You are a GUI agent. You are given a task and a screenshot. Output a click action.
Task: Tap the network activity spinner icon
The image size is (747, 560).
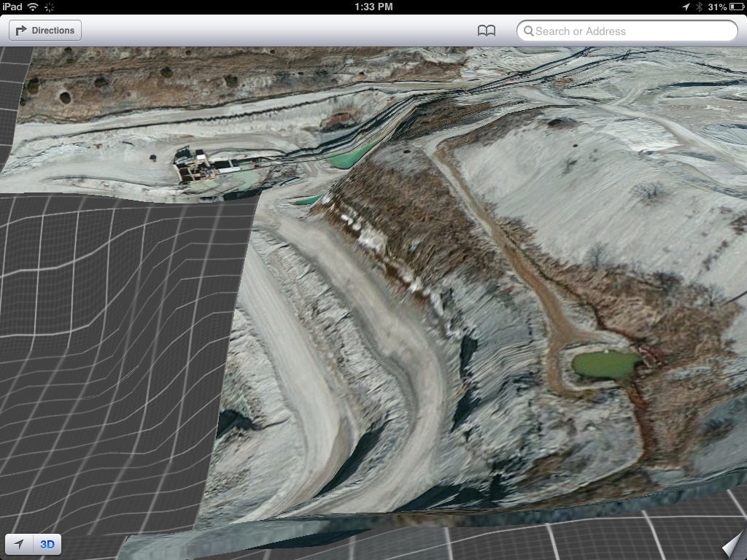click(x=50, y=7)
